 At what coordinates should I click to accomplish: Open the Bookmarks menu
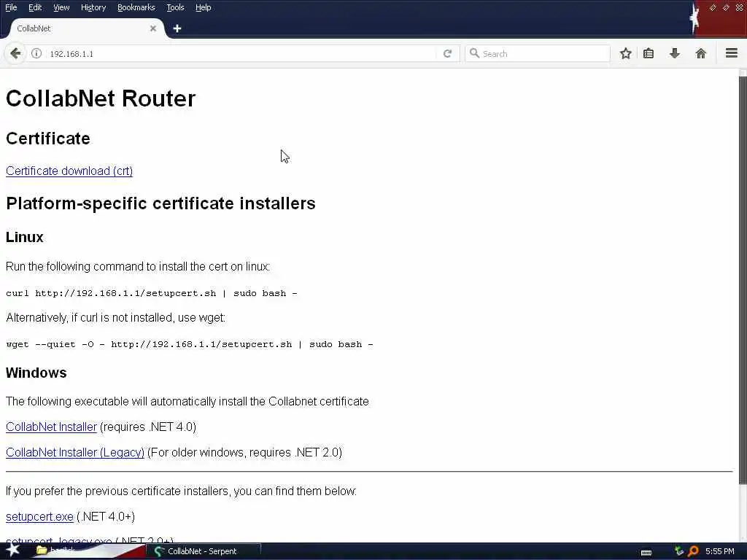pyautogui.click(x=136, y=7)
